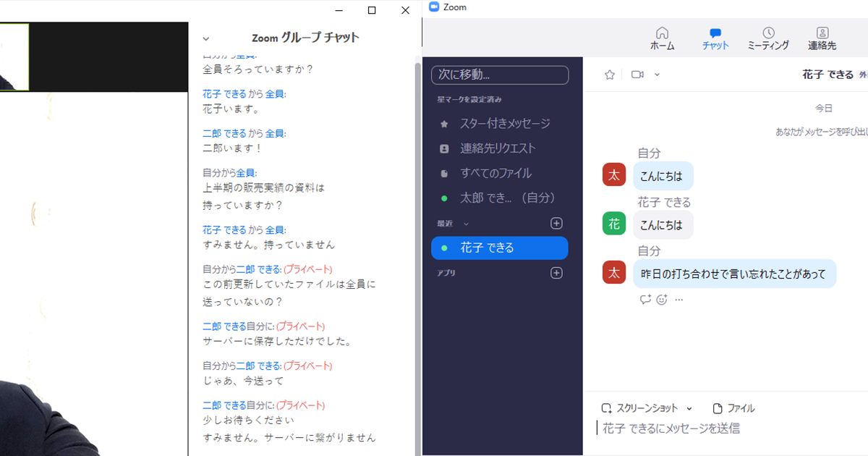868x456 pixels.
Task: Click the message input field for 花子 できる
Action: pos(687,428)
